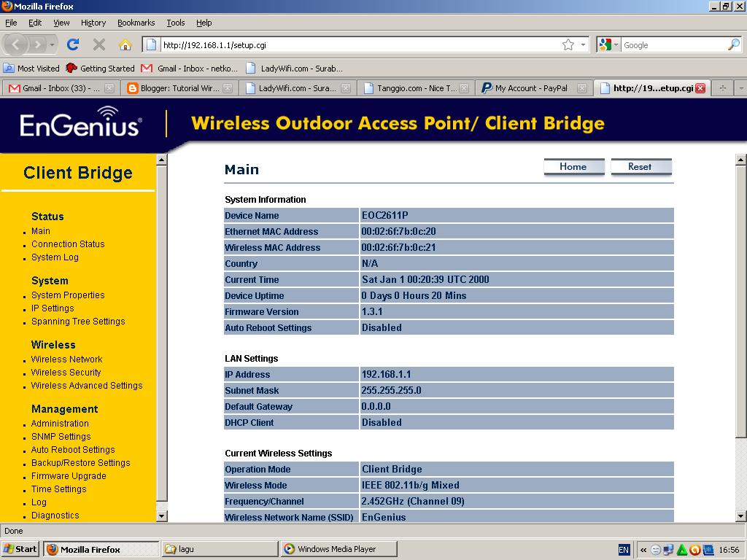Close the Gmail Inbox tab
This screenshot has width=747, height=560.
(x=109, y=88)
